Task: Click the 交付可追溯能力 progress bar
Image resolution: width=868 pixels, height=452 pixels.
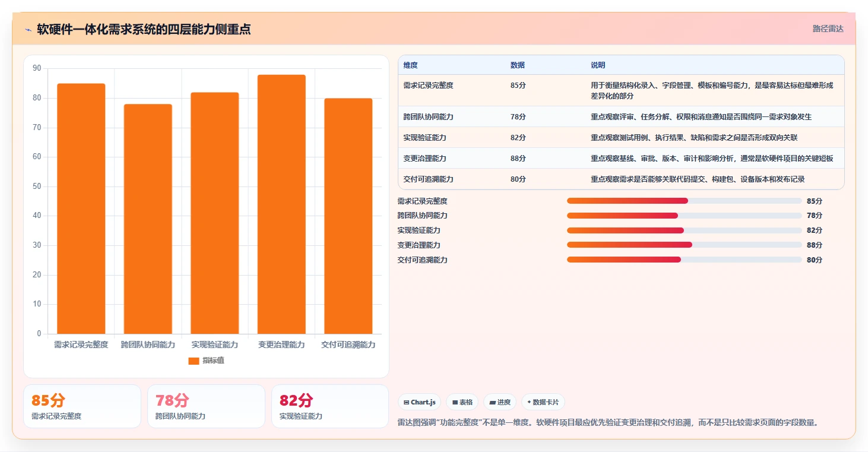Action: [684, 260]
